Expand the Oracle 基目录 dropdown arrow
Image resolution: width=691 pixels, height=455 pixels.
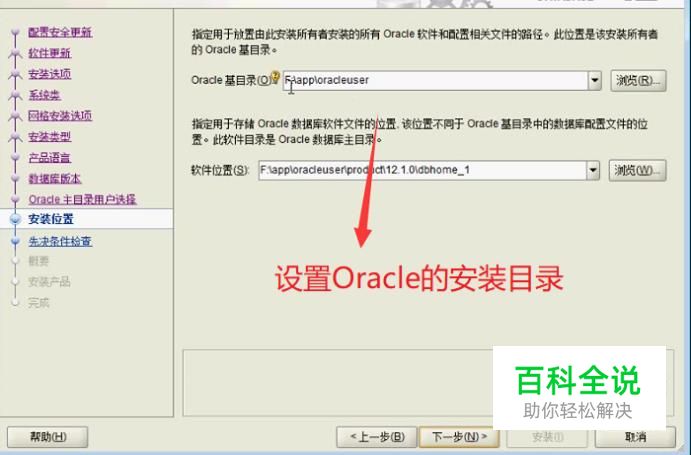pos(595,81)
